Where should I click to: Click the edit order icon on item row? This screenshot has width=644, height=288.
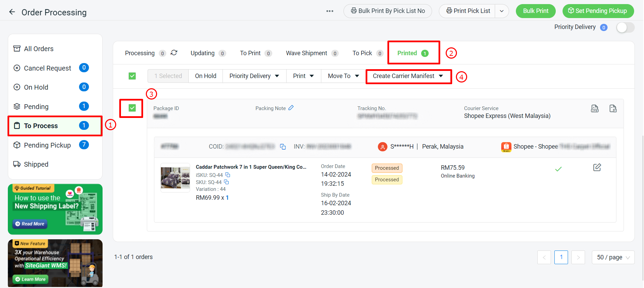[x=597, y=167]
